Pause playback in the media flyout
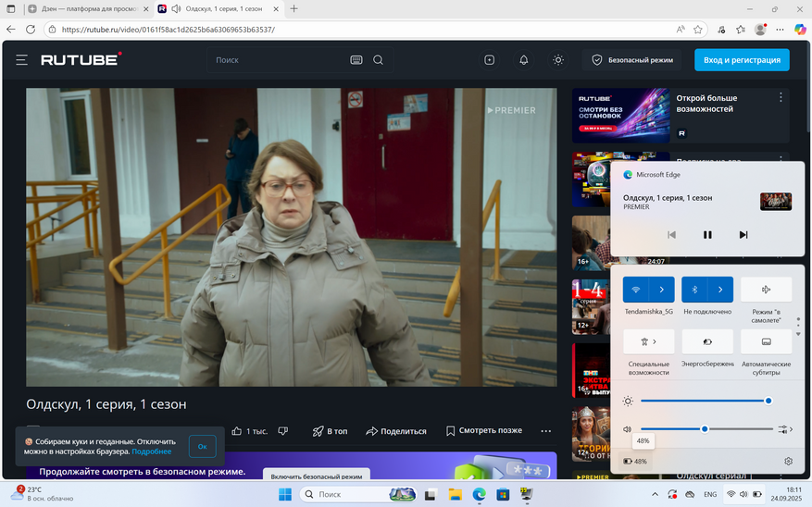This screenshot has width=812, height=507. 707,235
